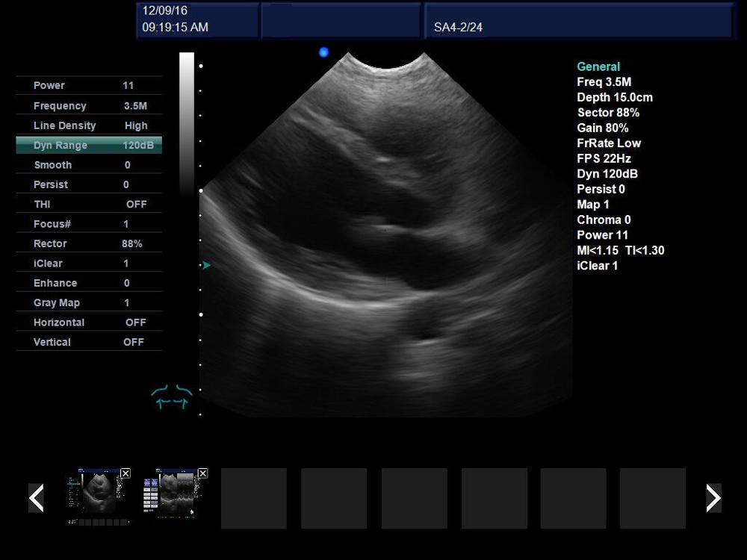
Task: Click the blue probe orientation dot
Action: [323, 52]
